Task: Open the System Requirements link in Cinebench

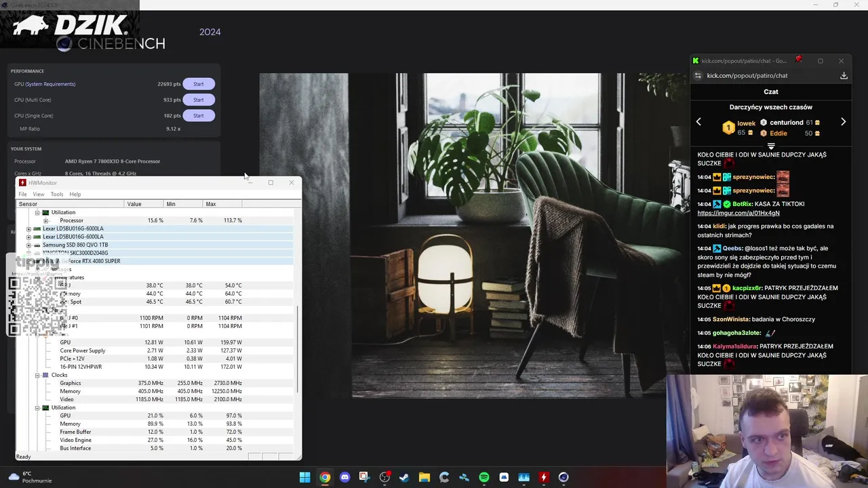Action: (x=51, y=84)
